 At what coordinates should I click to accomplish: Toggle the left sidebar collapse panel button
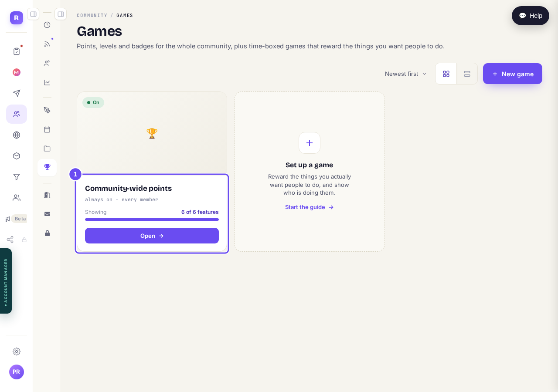(33, 14)
